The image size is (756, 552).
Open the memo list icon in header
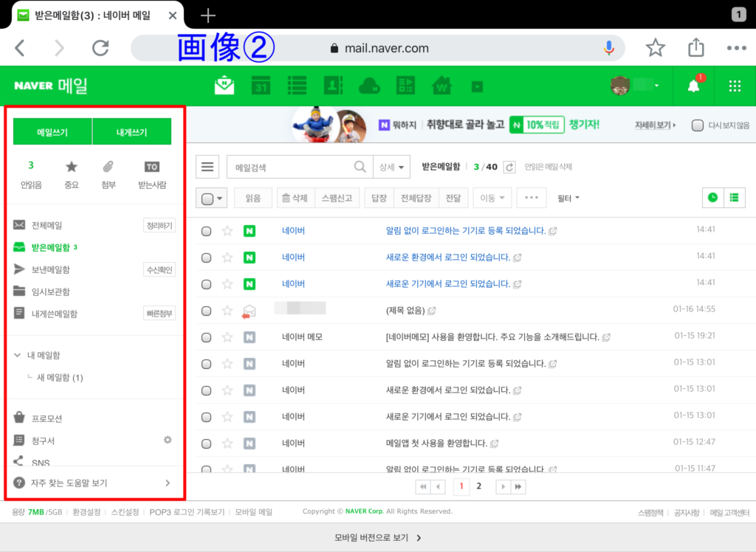[x=297, y=86]
